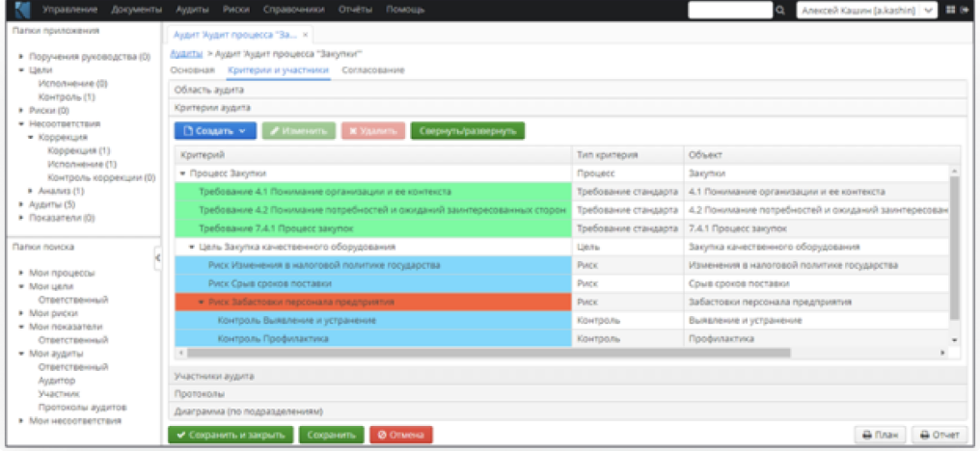The width and height of the screenshot is (980, 451).
Task: Close the 'Аудит процесса' tab with x
Action: (x=305, y=35)
